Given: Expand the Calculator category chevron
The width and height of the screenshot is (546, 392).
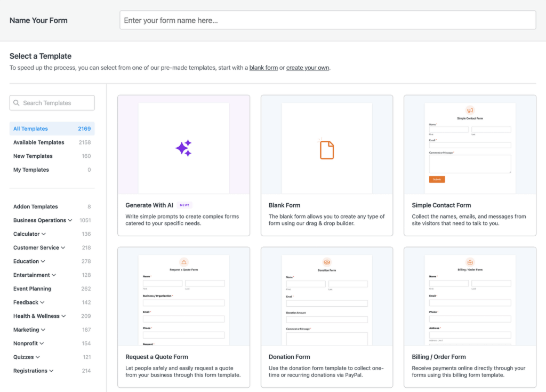Looking at the screenshot, I should [x=44, y=234].
